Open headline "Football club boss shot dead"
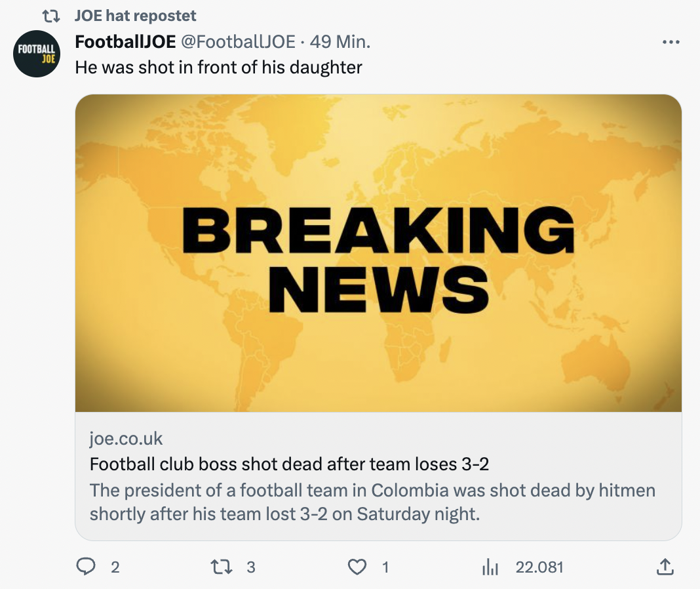The height and width of the screenshot is (589, 700). tap(289, 464)
